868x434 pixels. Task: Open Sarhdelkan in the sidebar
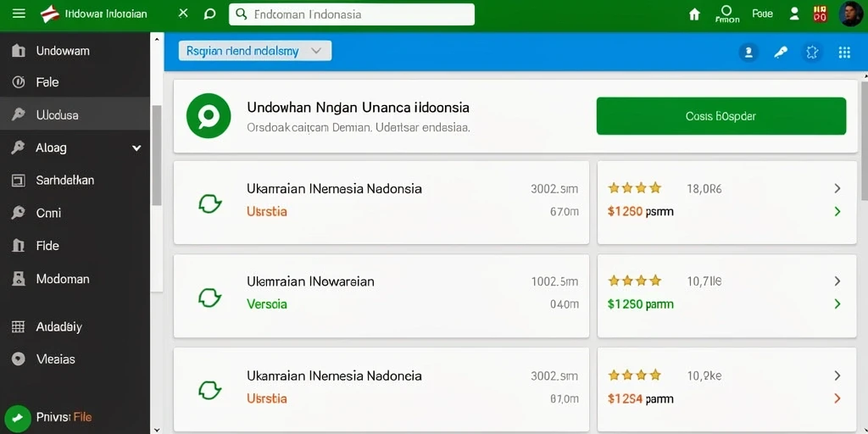(75, 181)
